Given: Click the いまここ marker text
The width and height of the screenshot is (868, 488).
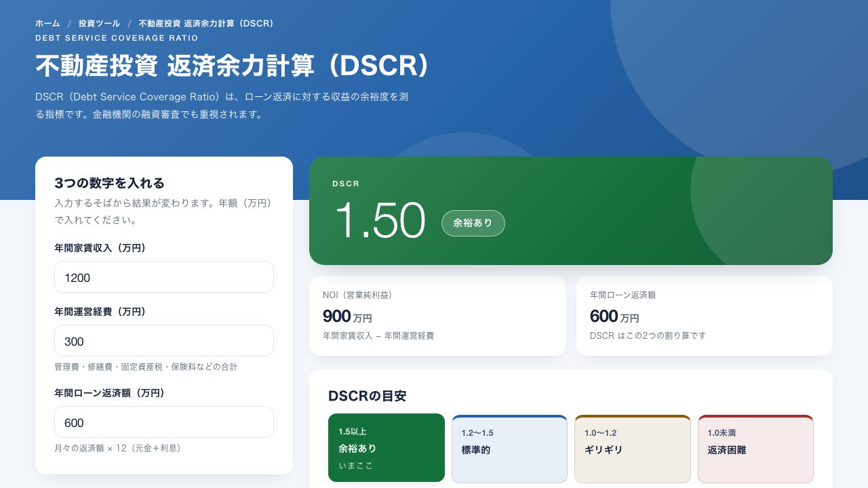Looking at the screenshot, I should (356, 466).
